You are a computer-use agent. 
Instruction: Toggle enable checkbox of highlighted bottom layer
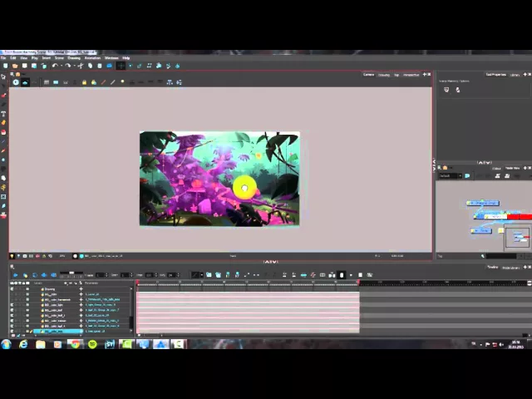12,331
